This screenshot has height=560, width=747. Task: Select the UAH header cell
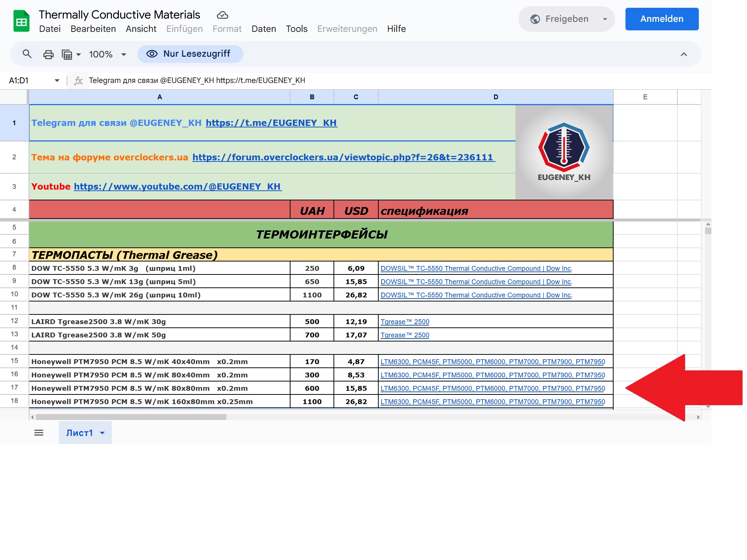[x=312, y=210]
